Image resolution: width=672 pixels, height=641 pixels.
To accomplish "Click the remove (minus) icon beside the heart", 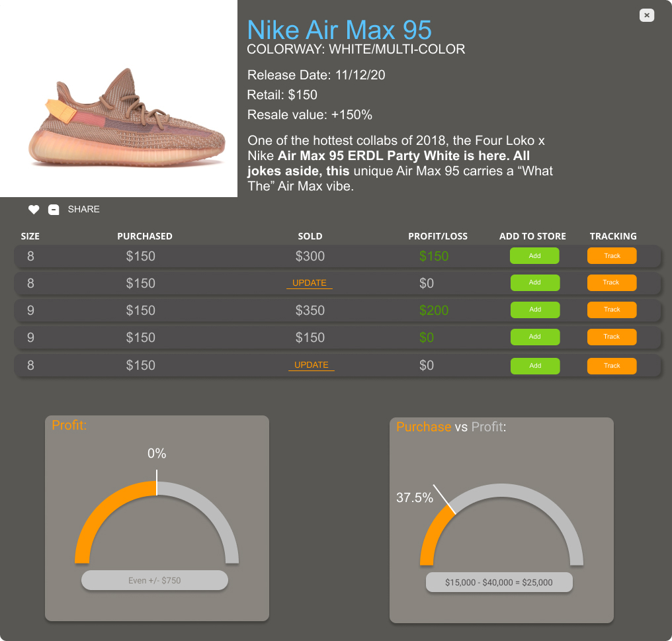I will (x=54, y=209).
